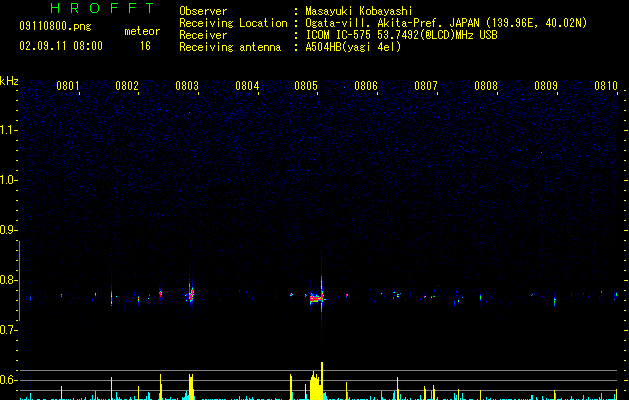This screenshot has width=629, height=400.
Task: Click the 0809 time marker
Action: (x=546, y=86)
